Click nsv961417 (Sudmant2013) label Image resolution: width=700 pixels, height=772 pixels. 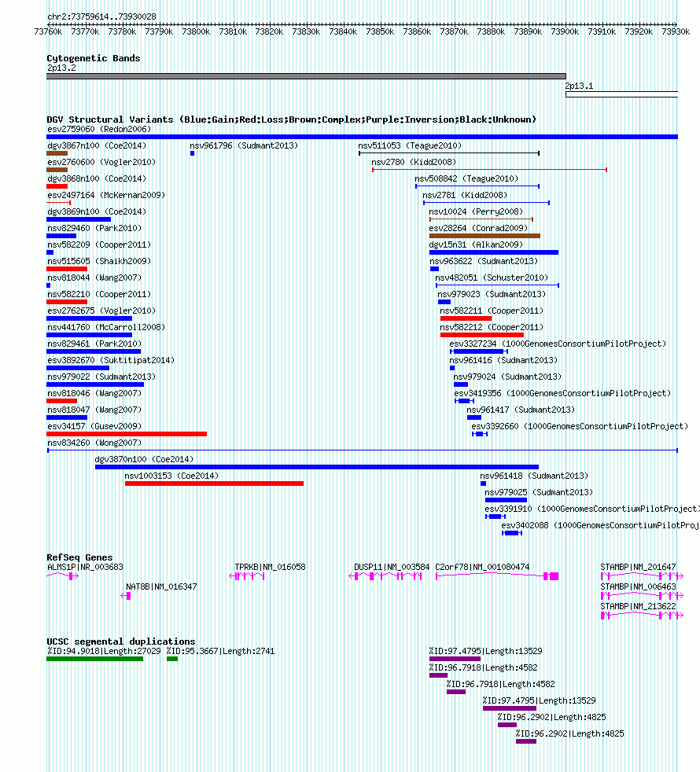coord(521,410)
